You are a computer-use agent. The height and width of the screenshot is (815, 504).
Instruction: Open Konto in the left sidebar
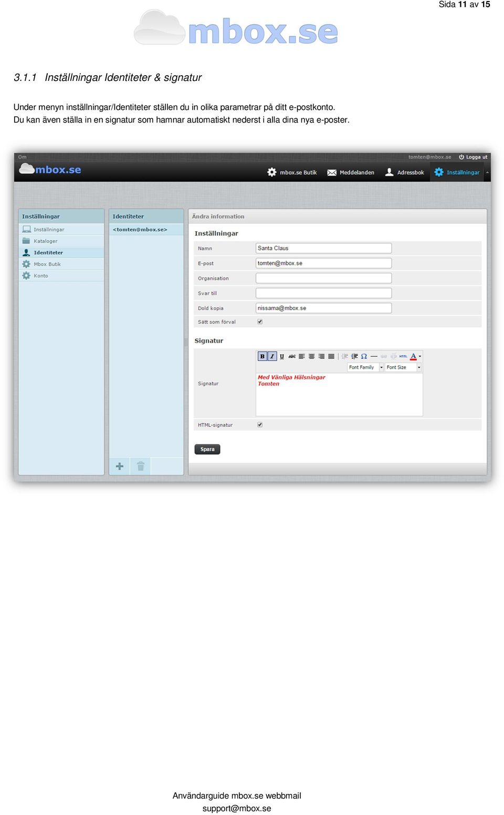[61, 276]
